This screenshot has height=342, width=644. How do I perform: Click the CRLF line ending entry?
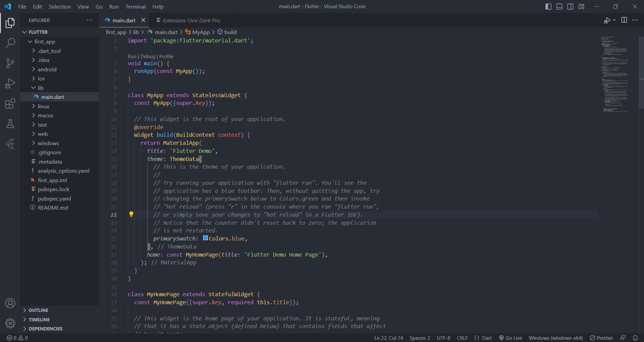[462, 338]
